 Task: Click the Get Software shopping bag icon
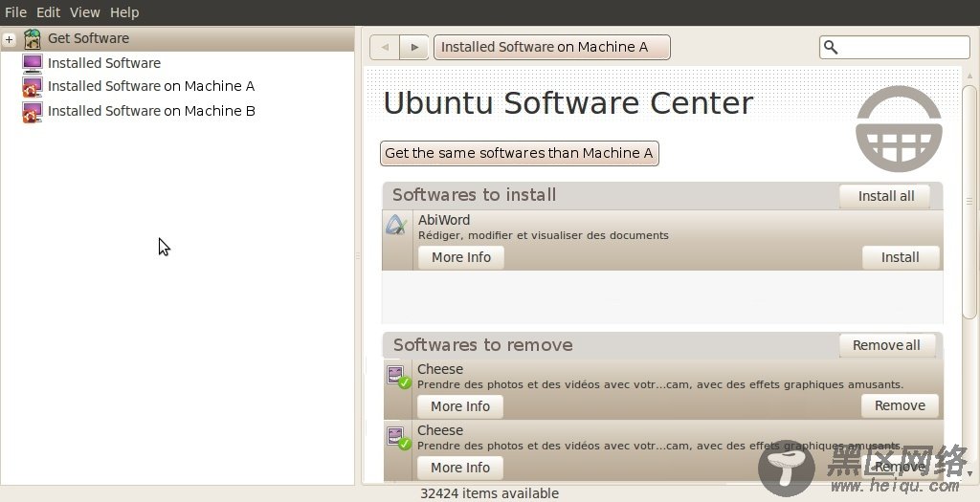click(32, 38)
